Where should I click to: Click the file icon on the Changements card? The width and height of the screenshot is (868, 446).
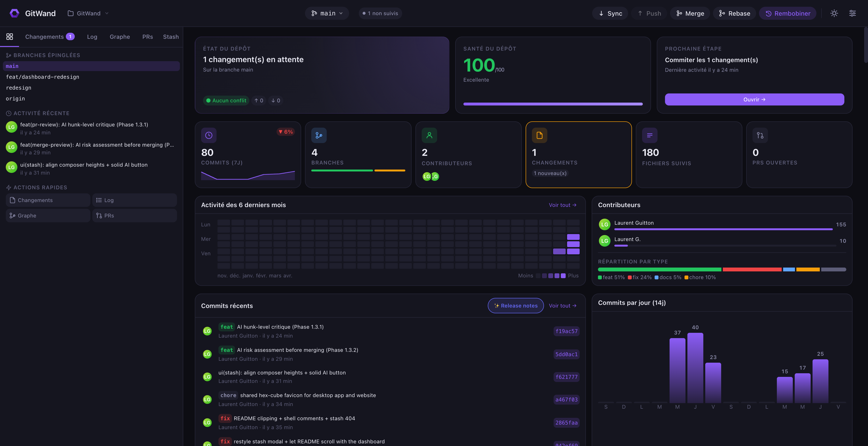pos(539,135)
